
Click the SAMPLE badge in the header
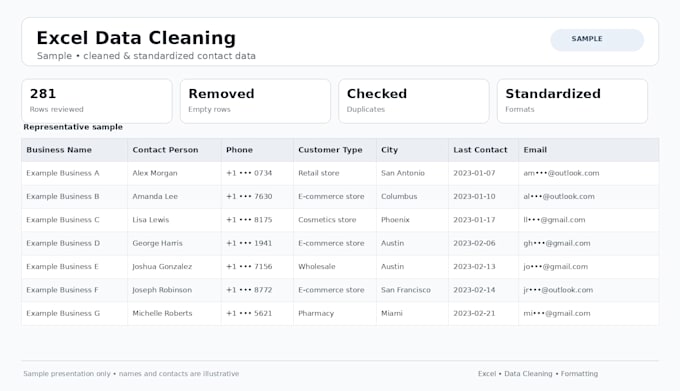pos(597,39)
